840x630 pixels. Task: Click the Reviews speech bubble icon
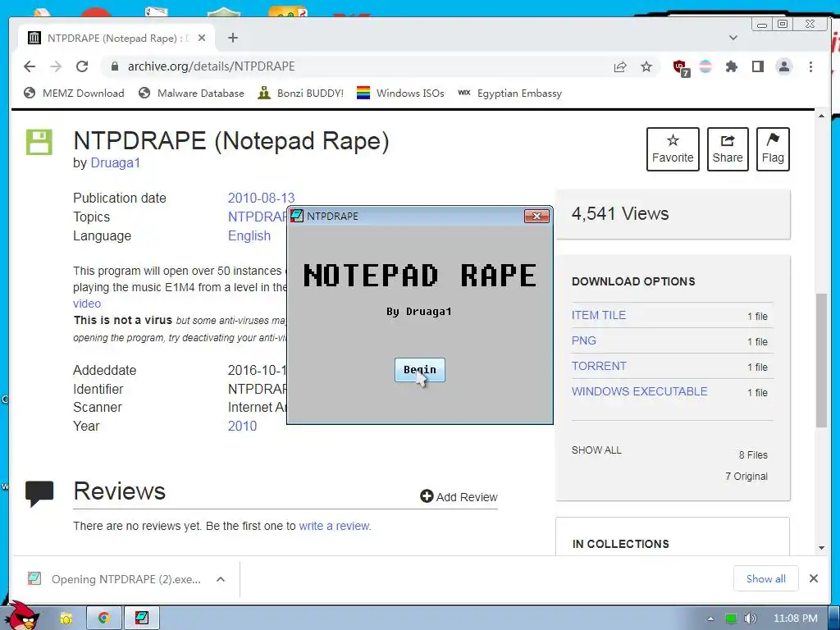pyautogui.click(x=39, y=494)
